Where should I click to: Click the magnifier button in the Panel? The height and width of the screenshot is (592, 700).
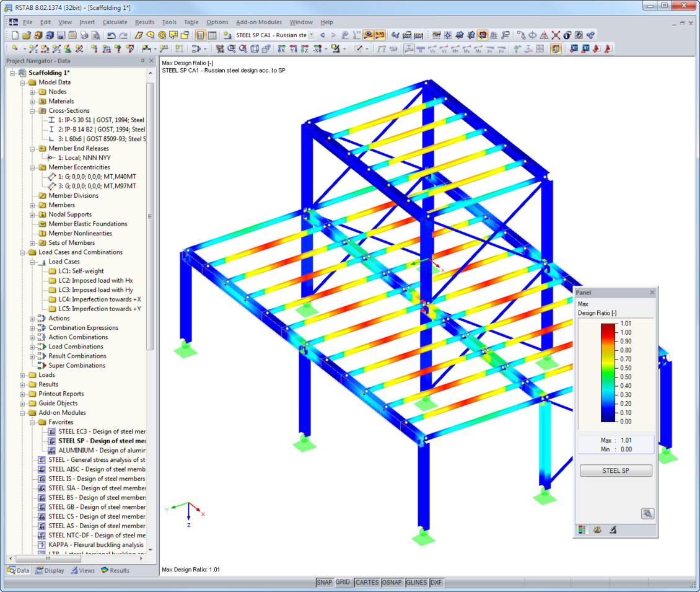tap(647, 513)
